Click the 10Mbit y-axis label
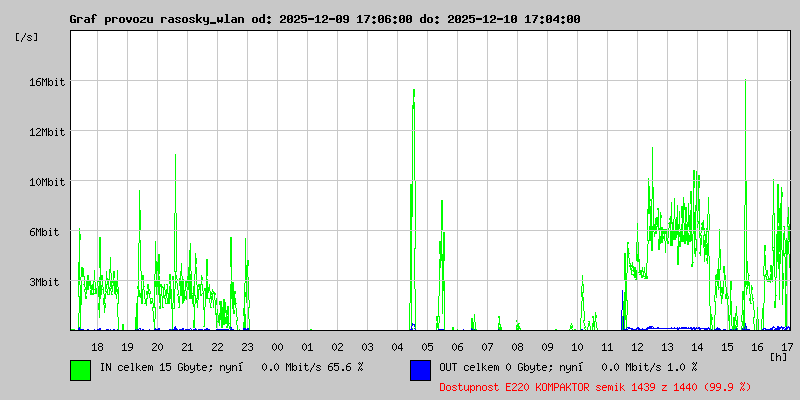Screen dimensions: 800x400 pyautogui.click(x=46, y=182)
